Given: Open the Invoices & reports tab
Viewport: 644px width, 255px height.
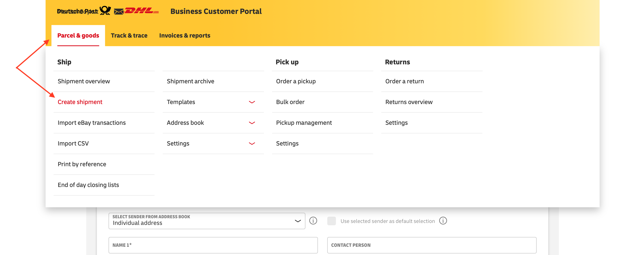Looking at the screenshot, I should [185, 36].
